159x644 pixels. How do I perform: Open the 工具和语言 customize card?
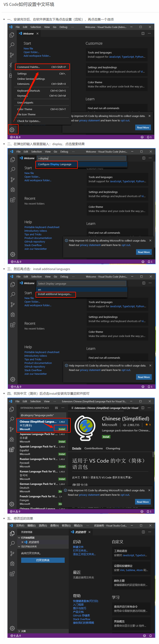(131, 553)
